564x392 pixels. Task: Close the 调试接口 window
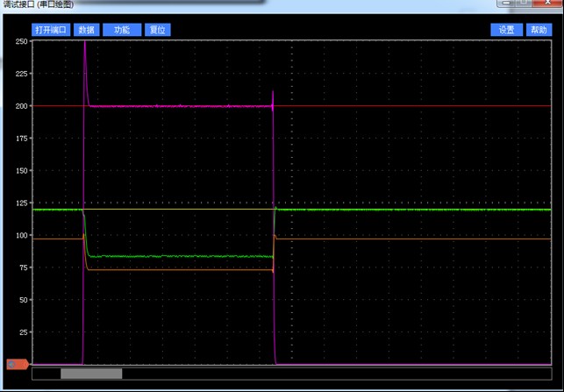(547, 3)
